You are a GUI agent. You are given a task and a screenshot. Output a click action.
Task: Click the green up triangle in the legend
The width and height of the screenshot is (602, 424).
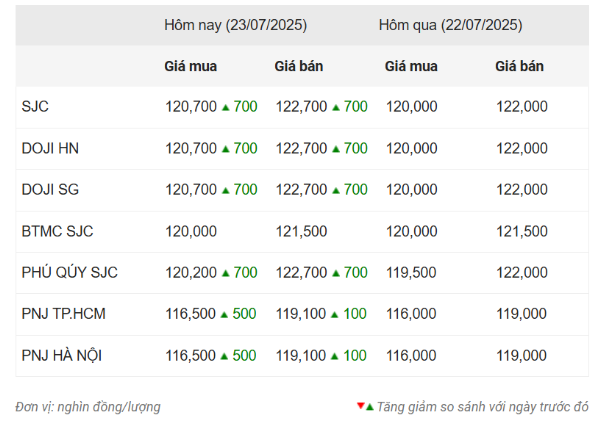click(370, 407)
